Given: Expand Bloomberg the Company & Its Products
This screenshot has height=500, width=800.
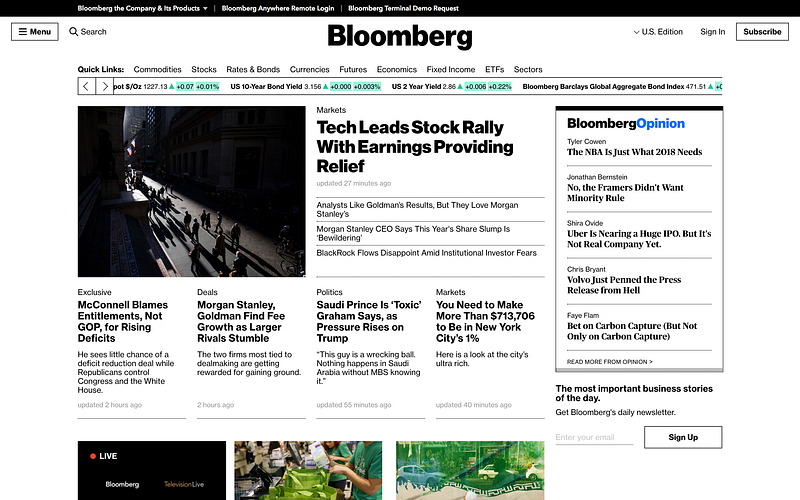Looking at the screenshot, I should [x=142, y=8].
